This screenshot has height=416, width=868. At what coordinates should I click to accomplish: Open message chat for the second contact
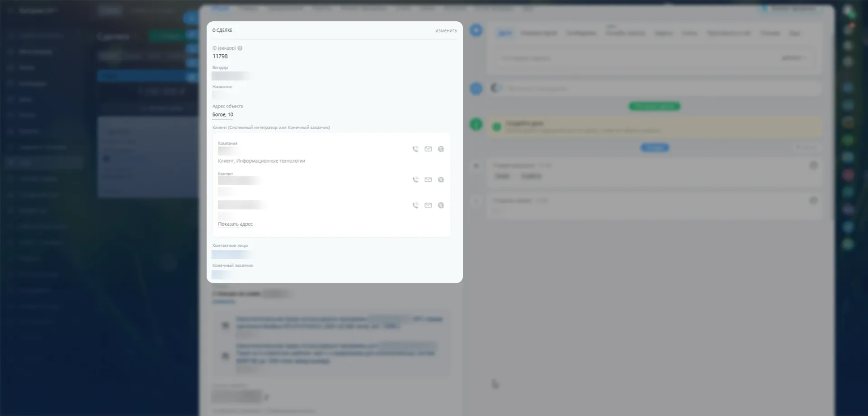441,205
